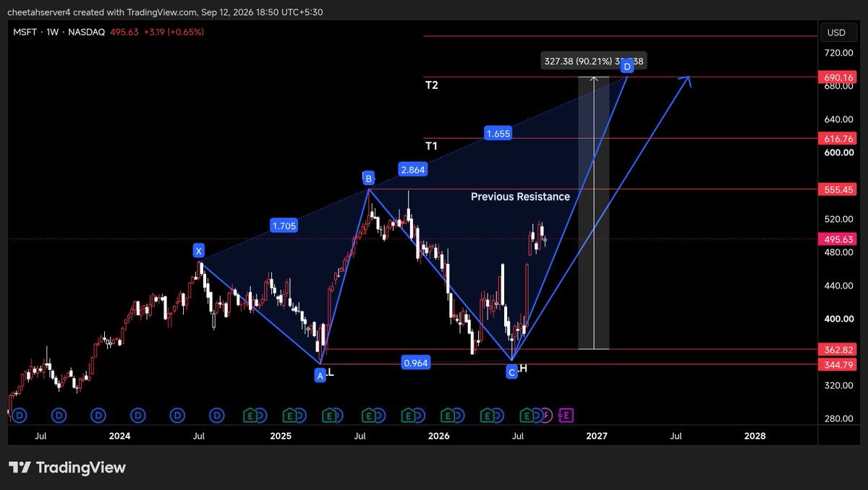Click the 1.705 ratio label

pyautogui.click(x=283, y=226)
